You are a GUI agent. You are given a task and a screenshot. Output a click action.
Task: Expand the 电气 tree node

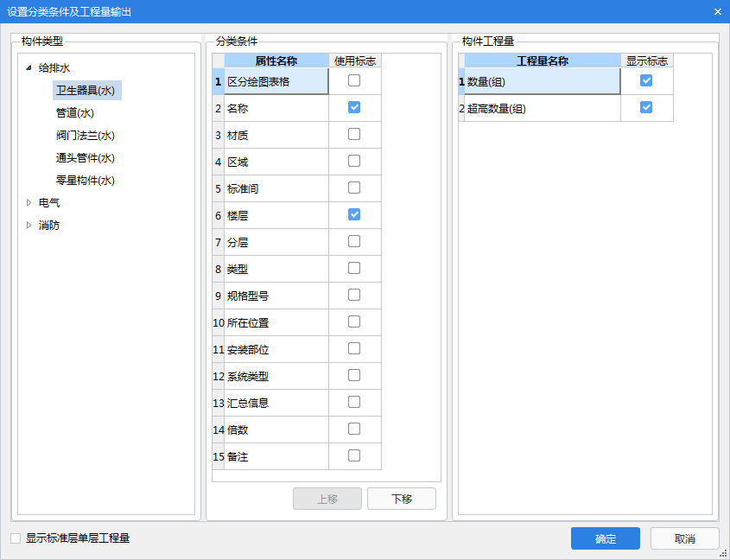tap(29, 203)
